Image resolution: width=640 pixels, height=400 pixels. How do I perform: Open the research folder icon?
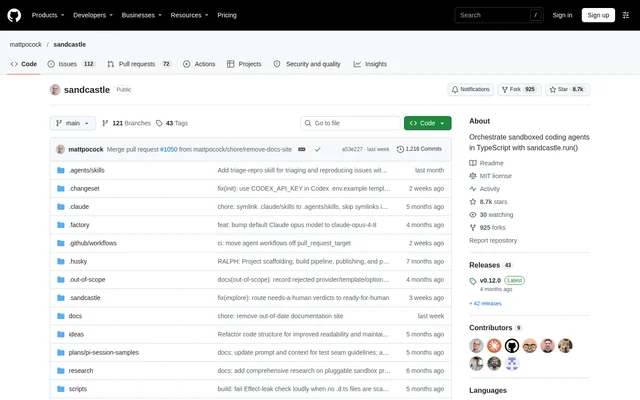pos(61,371)
